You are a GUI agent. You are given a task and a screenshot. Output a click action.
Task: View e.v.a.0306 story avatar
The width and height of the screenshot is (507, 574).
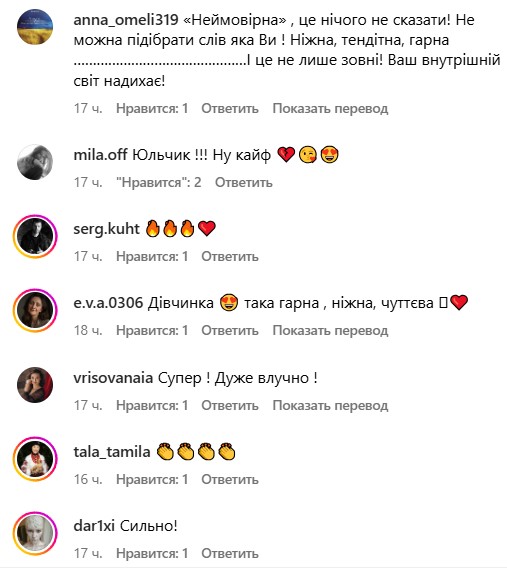(x=35, y=310)
